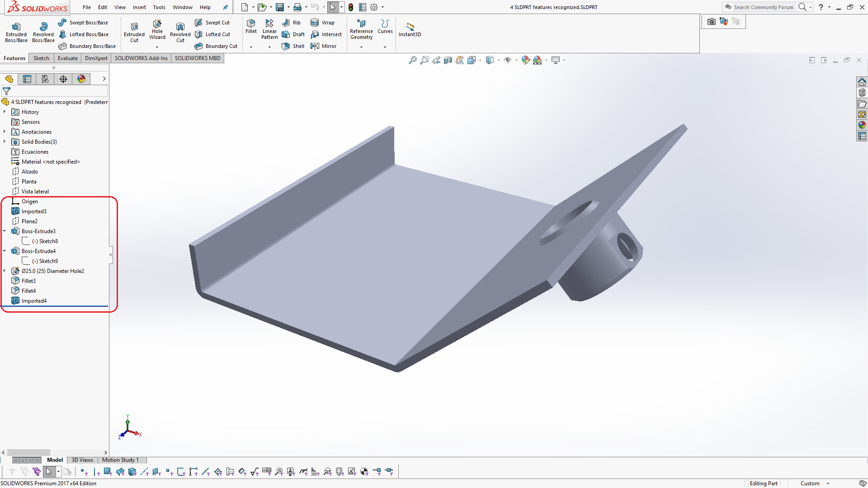The width and height of the screenshot is (868, 488).
Task: Open the Reference Geometry dropdown arrow
Action: coord(361,47)
